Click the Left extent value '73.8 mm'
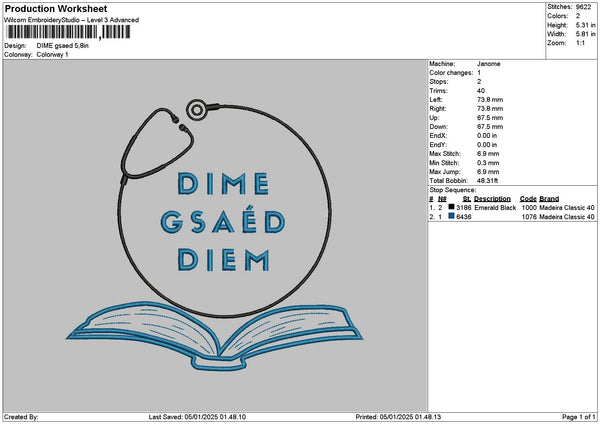Viewport: 600px width, 424px height. (490, 100)
